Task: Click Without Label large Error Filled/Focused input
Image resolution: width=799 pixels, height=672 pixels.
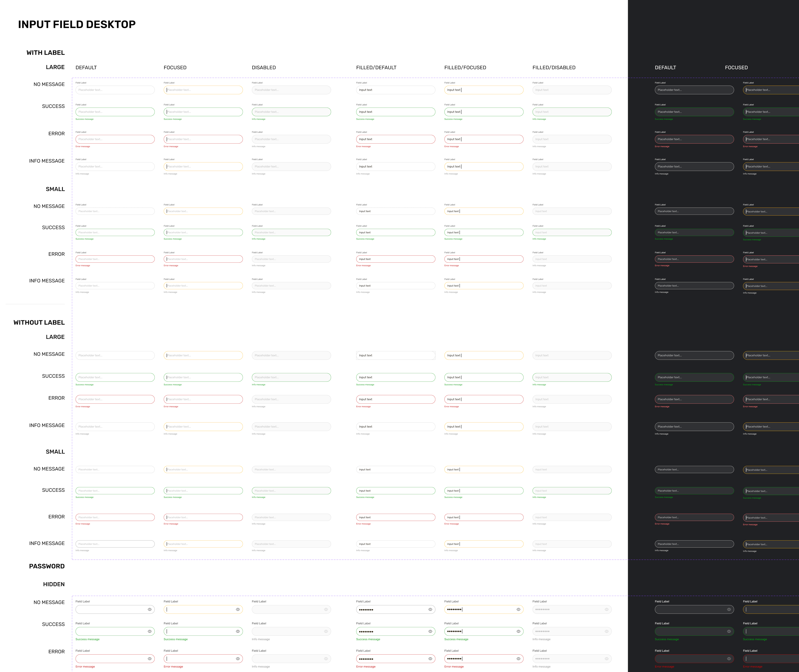Action: [484, 399]
